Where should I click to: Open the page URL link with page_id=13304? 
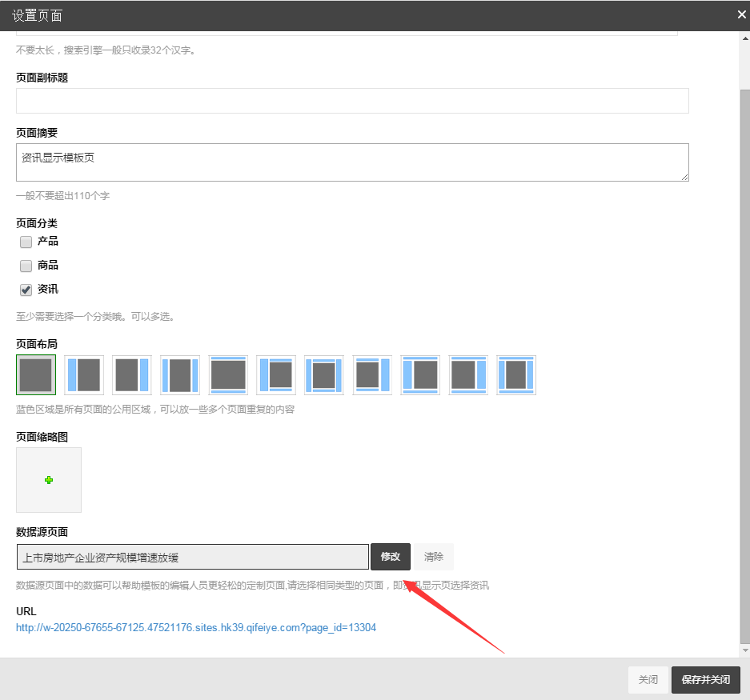click(x=196, y=627)
